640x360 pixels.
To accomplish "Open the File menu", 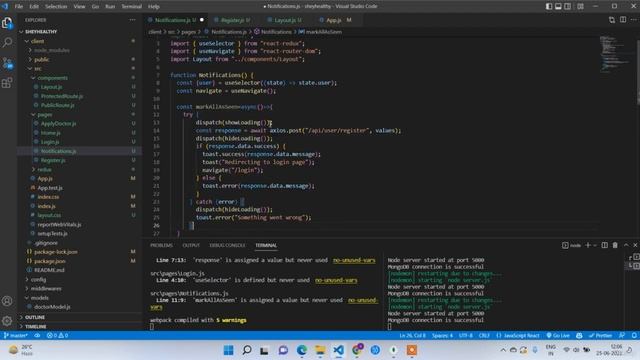I will pyautogui.click(x=19, y=7).
